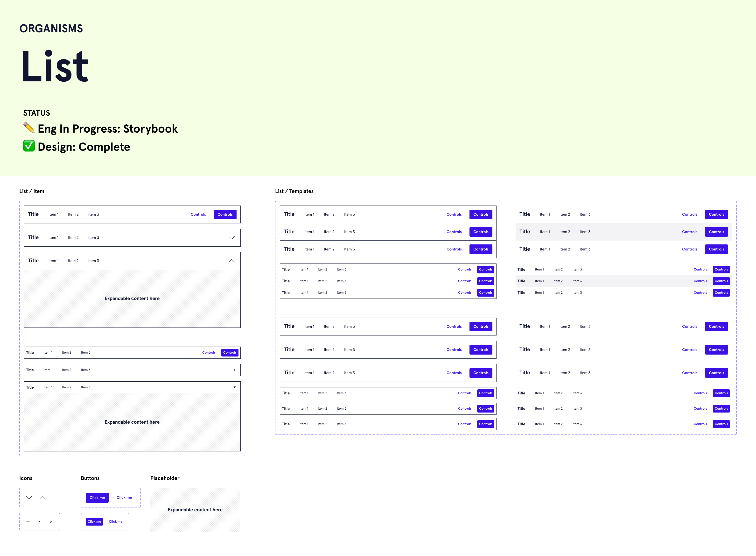Expand collapsed large list item with chevron-down
Viewport: 756px width, 556px height.
click(232, 238)
